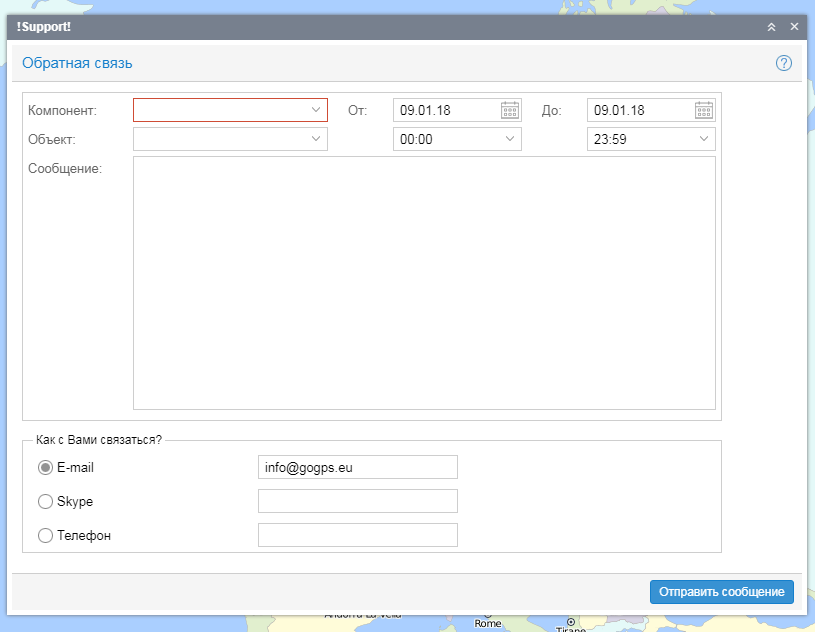The height and width of the screenshot is (632, 815).
Task: Click the Отправить сообщение button
Action: (x=721, y=592)
